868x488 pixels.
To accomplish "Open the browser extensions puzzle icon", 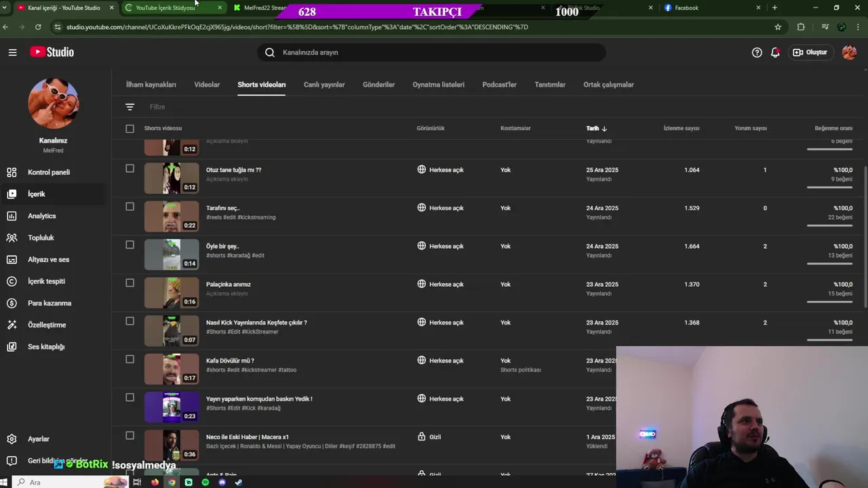I will (801, 27).
